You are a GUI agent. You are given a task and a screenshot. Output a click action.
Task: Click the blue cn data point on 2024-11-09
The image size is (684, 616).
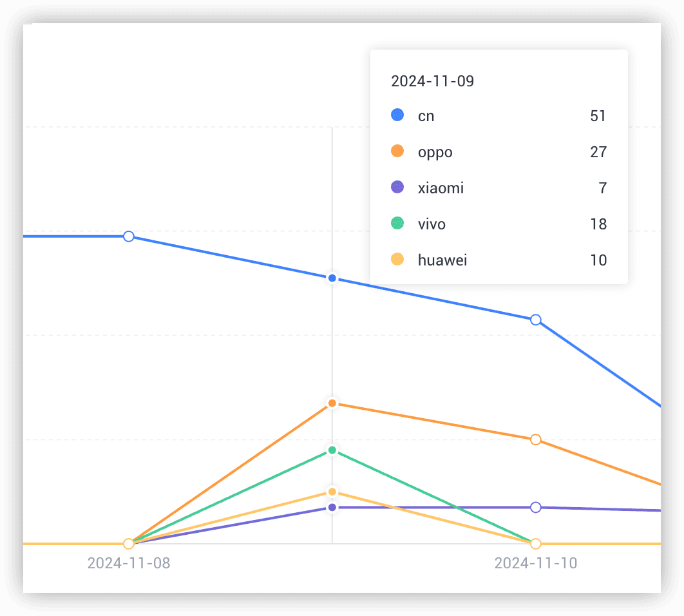[332, 278]
